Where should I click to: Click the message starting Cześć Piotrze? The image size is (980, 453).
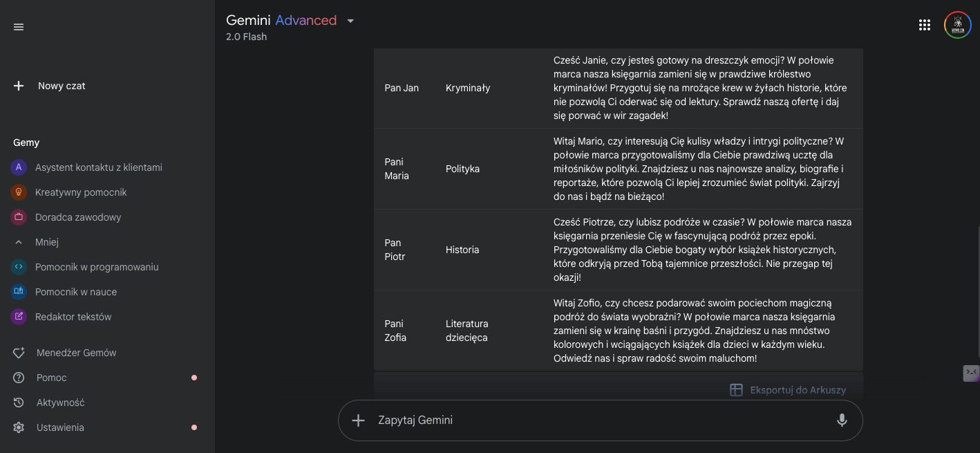point(703,250)
